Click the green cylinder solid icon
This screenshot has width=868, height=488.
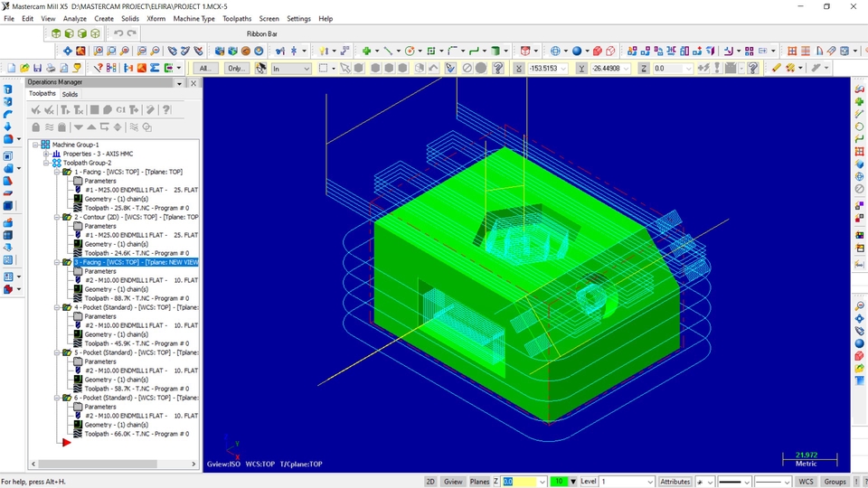(495, 51)
